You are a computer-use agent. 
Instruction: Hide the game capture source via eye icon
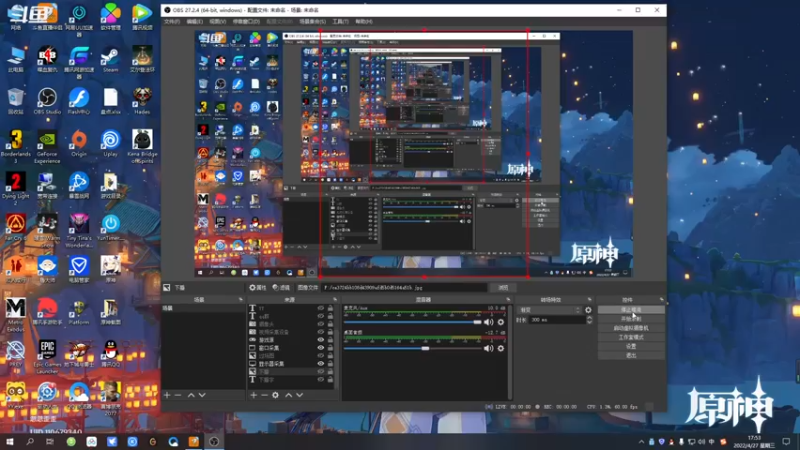[320, 340]
